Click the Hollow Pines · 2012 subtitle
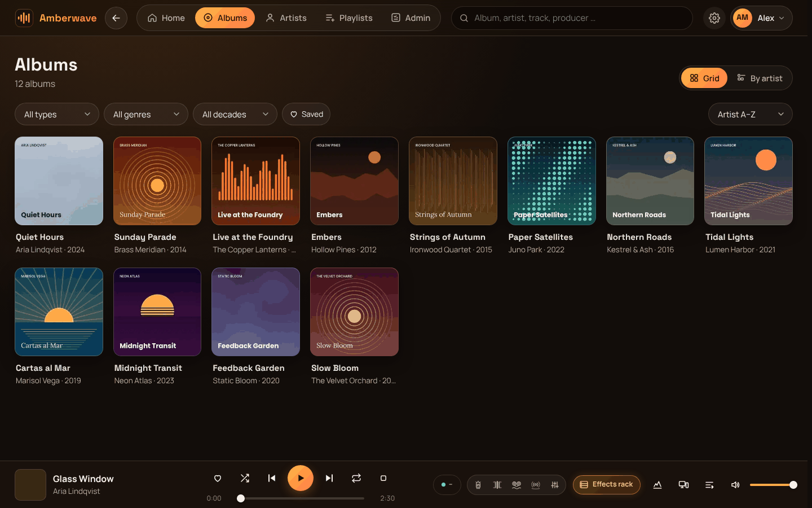The image size is (812, 508). click(343, 249)
